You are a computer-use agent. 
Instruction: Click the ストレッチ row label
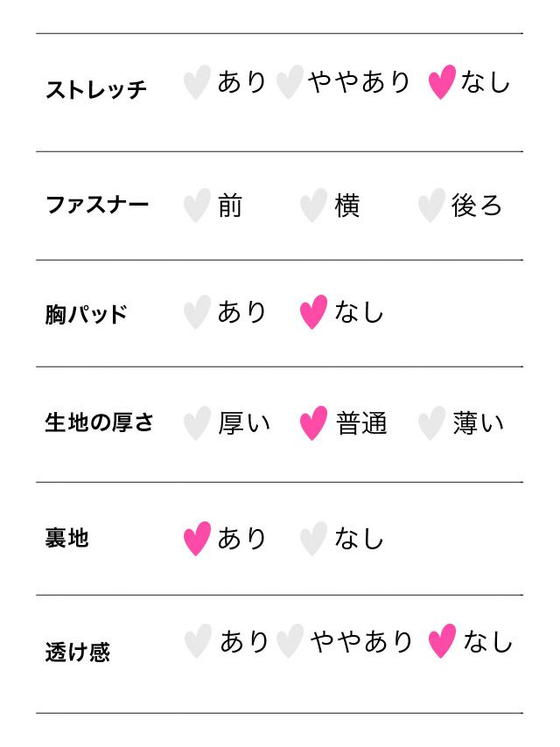[96, 89]
